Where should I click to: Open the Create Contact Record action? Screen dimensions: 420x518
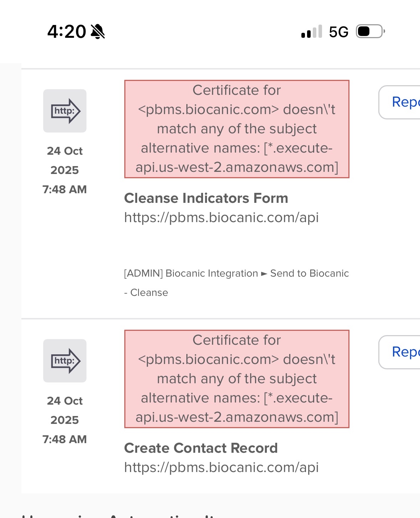click(201, 448)
